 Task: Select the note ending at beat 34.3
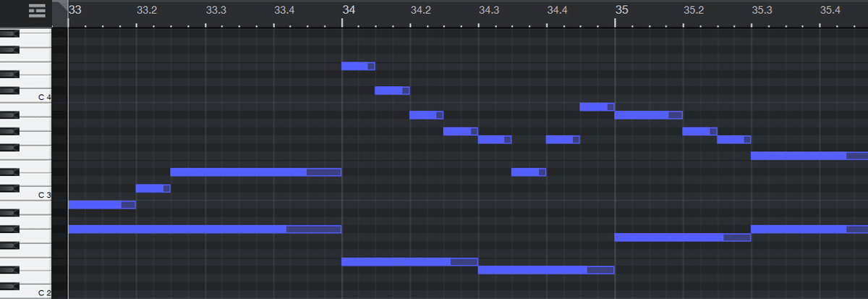coord(461,131)
